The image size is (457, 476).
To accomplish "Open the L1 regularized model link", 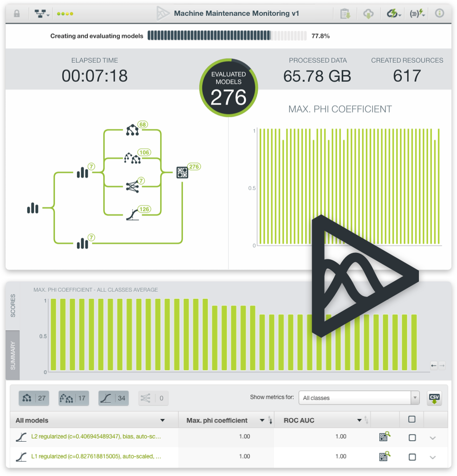I will click(x=96, y=456).
